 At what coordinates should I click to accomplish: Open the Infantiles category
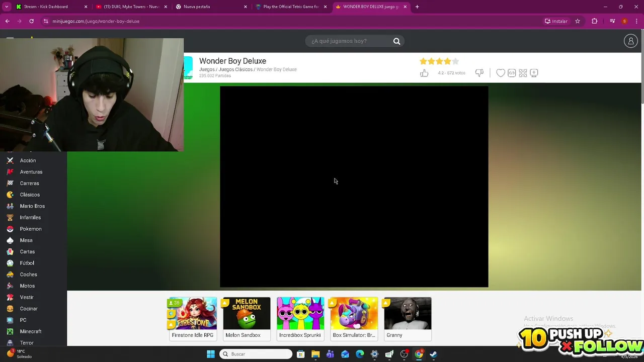[x=30, y=218]
